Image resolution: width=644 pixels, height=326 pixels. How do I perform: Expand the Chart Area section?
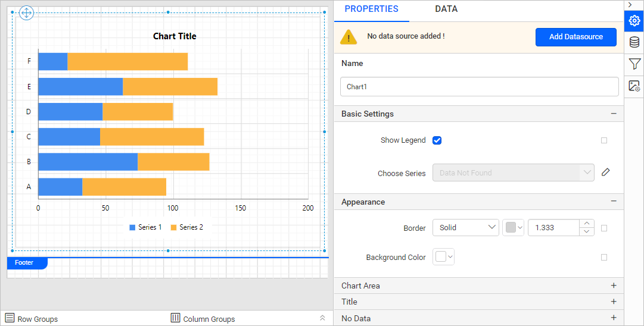(x=614, y=286)
